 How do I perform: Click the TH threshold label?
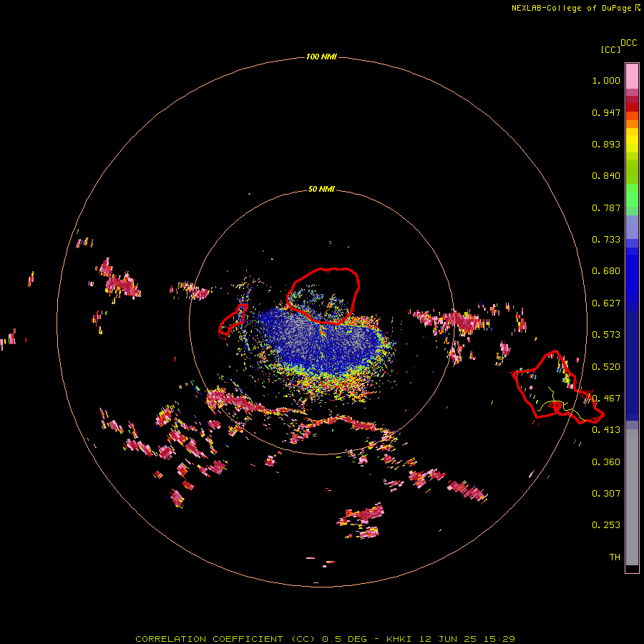pyautogui.click(x=615, y=557)
